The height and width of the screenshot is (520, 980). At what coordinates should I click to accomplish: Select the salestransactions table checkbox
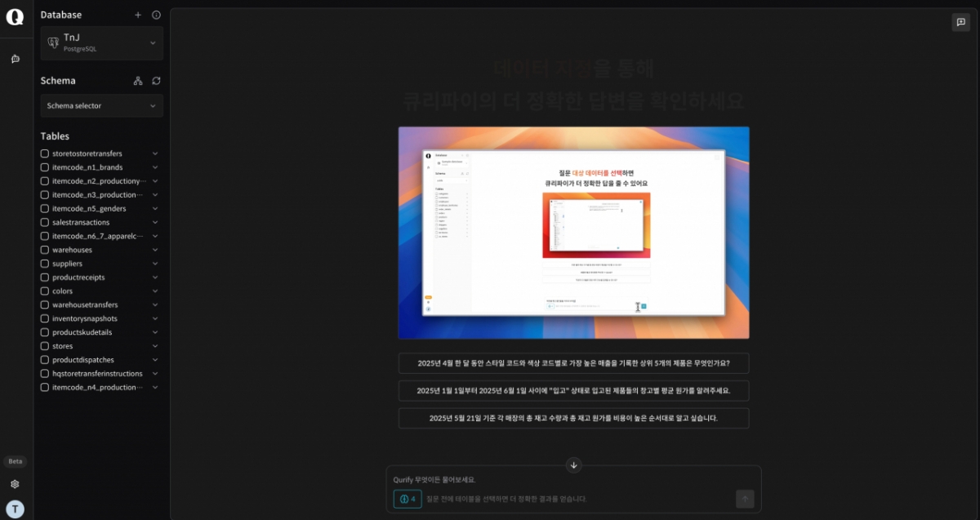point(44,222)
